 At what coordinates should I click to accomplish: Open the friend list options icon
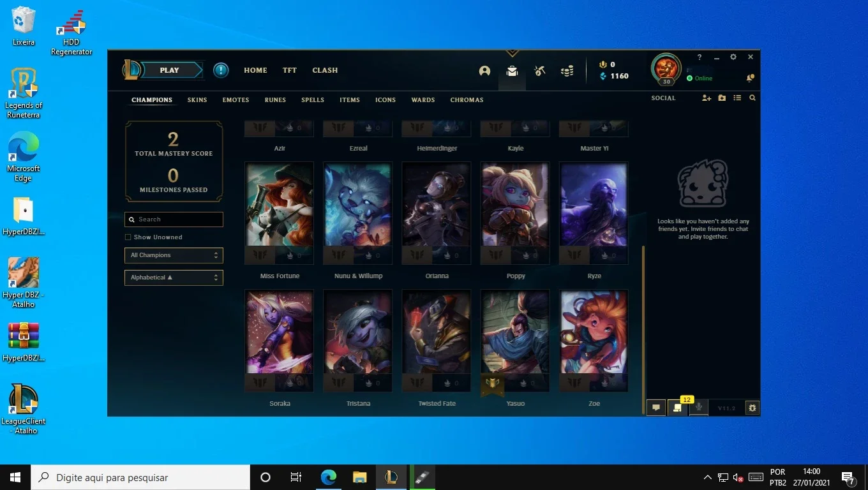click(737, 98)
